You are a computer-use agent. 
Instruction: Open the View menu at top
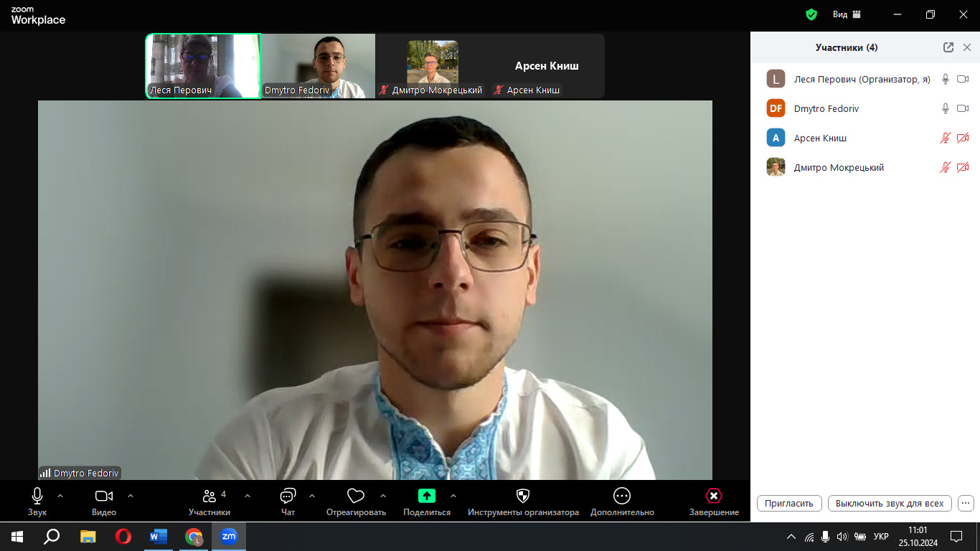click(847, 14)
